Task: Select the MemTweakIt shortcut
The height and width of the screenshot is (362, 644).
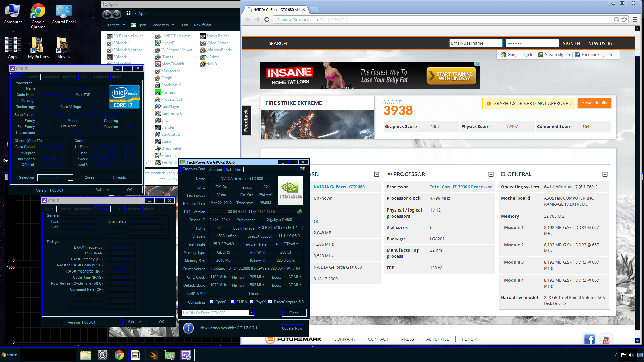Action: click(170, 64)
